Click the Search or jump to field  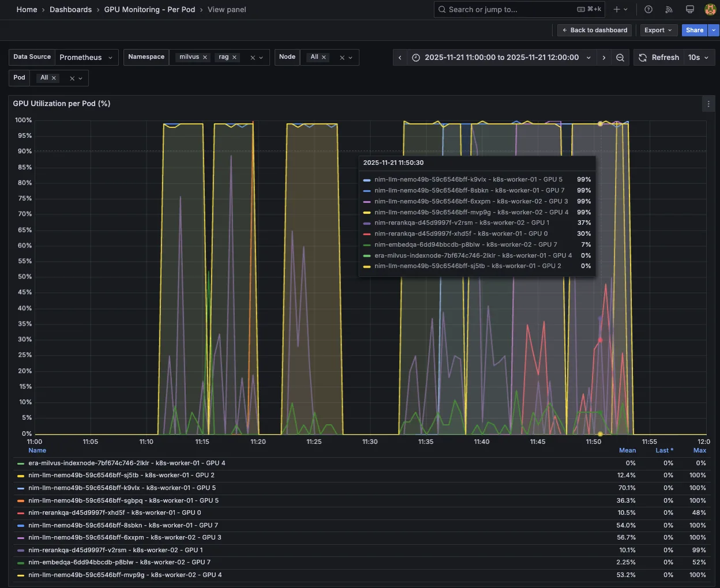coord(508,9)
